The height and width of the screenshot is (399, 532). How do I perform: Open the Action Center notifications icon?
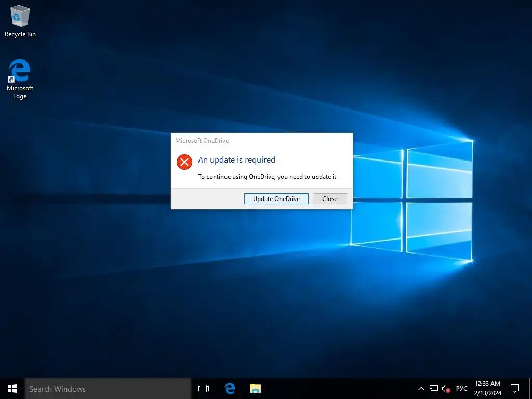pos(515,389)
